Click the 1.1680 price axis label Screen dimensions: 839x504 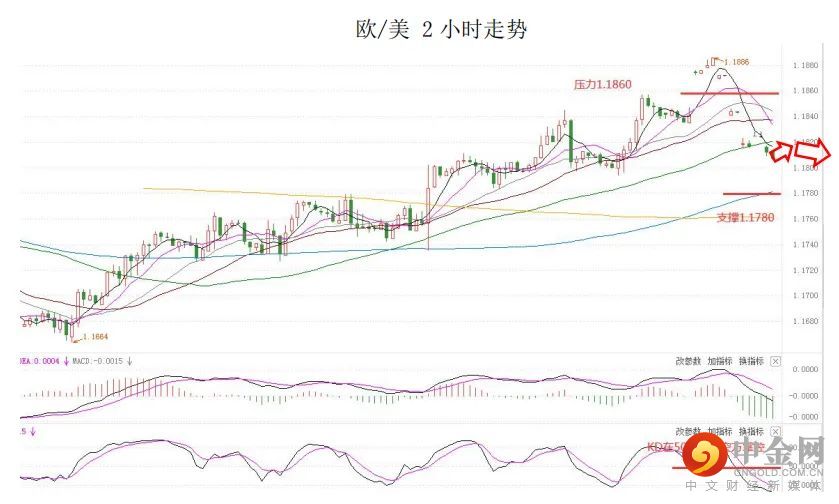[805, 322]
